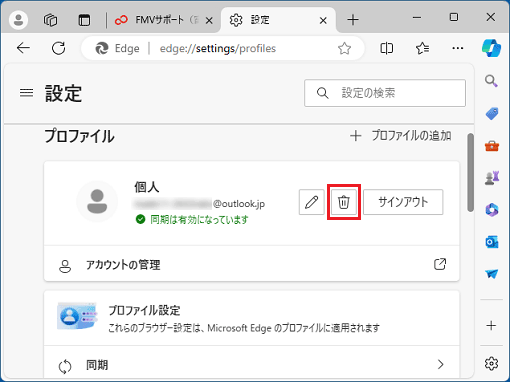Open アカウントの管理 link row
The width and height of the screenshot is (510, 382).
pyautogui.click(x=252, y=265)
